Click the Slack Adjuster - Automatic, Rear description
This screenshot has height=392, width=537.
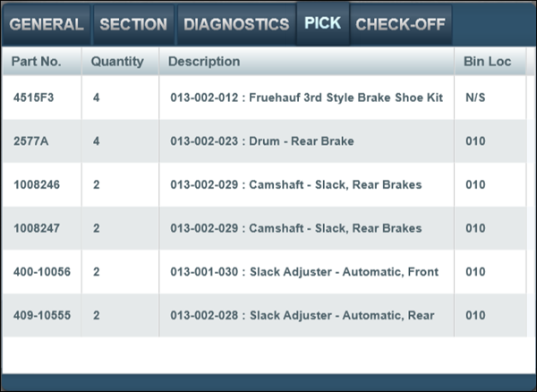tap(302, 315)
